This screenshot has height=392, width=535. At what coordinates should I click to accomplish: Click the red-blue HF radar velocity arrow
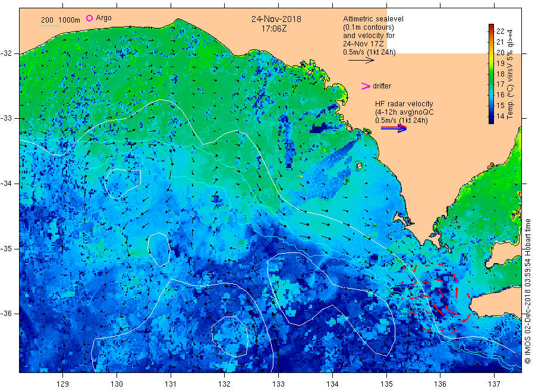[394, 128]
